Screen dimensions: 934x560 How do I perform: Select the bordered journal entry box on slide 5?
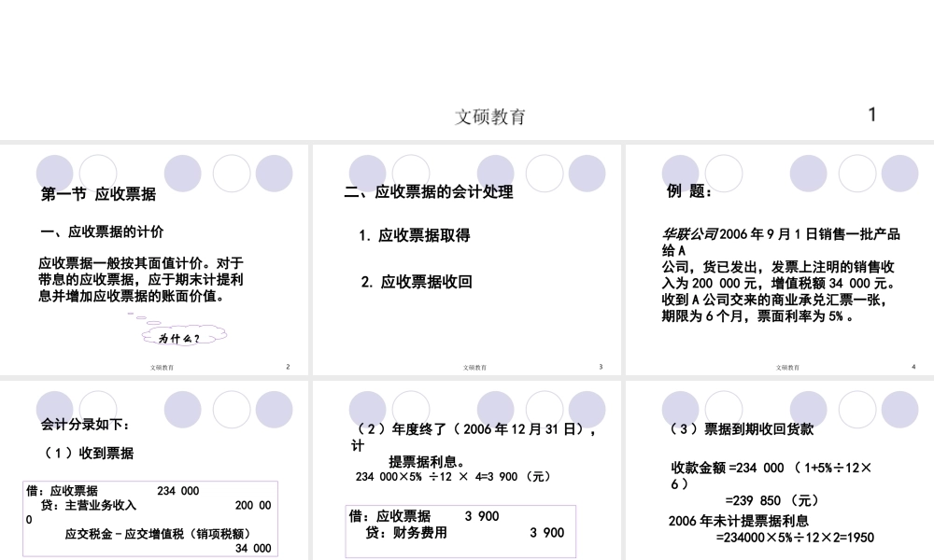(149, 519)
